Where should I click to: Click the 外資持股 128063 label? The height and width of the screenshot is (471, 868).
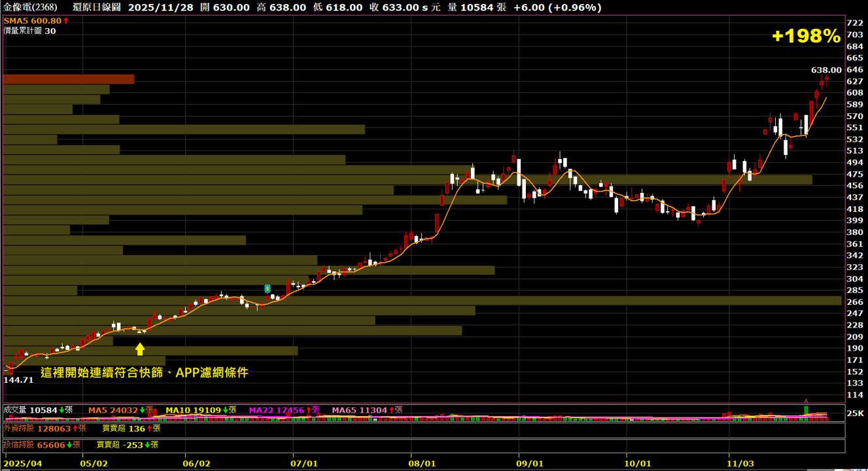tap(44, 428)
